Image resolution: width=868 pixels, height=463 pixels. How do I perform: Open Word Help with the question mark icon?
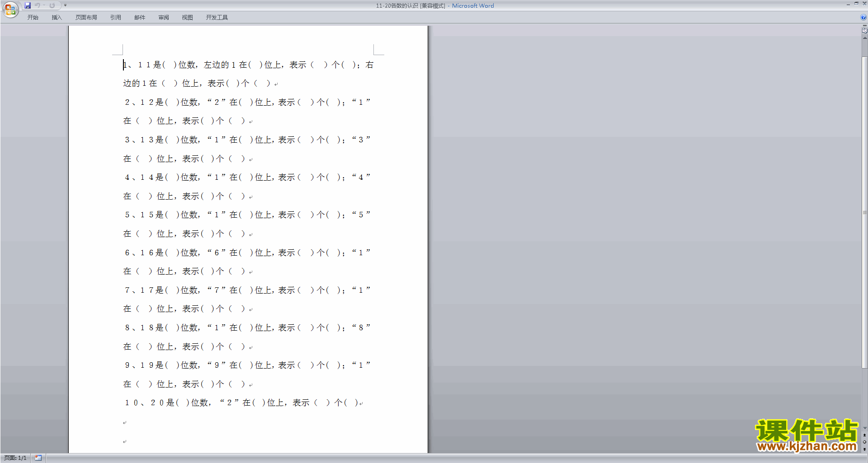(x=863, y=17)
